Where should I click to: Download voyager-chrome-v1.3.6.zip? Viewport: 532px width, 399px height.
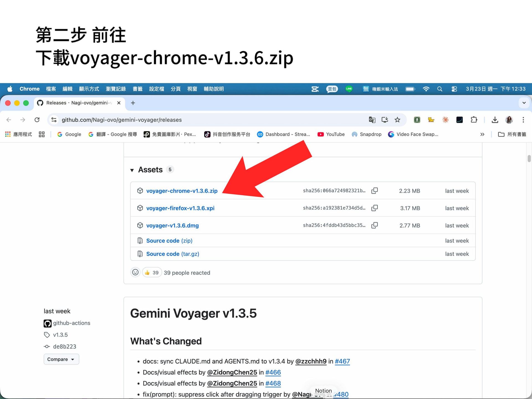182,191
